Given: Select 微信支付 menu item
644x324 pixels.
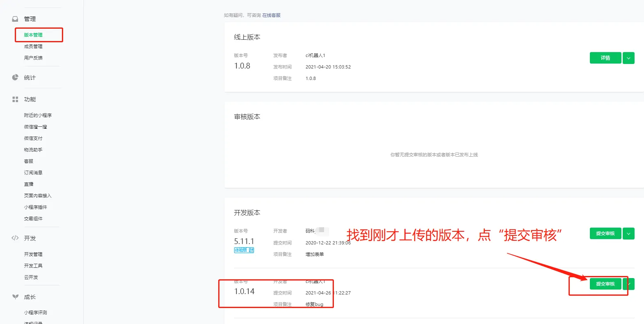Looking at the screenshot, I should tap(33, 138).
